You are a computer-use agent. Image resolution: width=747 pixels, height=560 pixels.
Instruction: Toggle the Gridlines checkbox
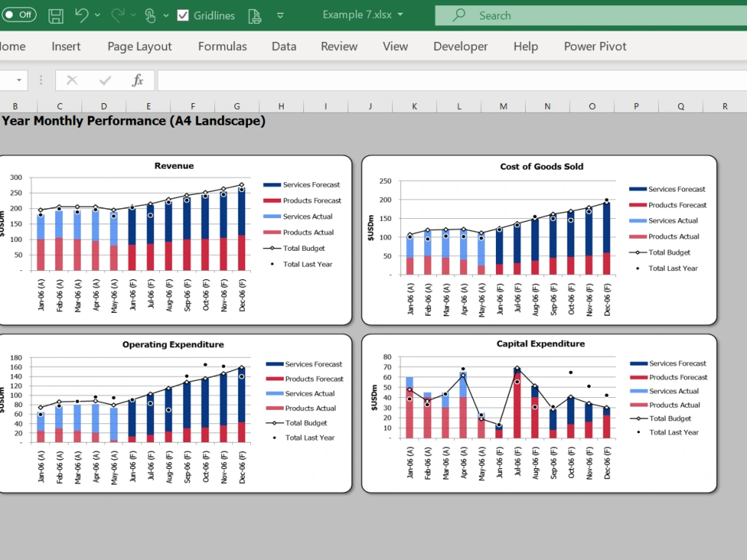182,15
